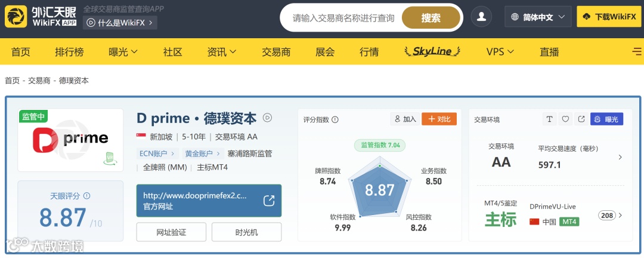Click the share icon in 交易环境 panel
The width and height of the screenshot is (644, 258).
click(581, 119)
